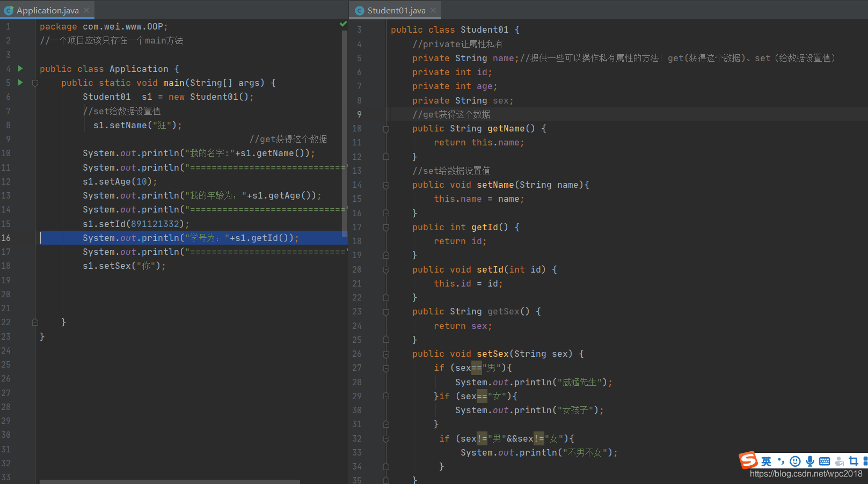Click the package com.wei.www.OOP line
The image size is (868, 484).
pyautogui.click(x=104, y=27)
